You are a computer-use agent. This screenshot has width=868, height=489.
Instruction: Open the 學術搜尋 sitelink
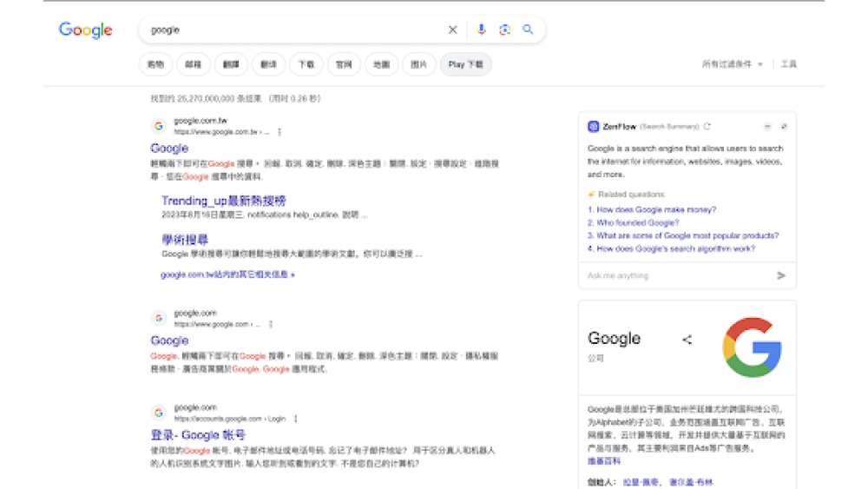coord(185,240)
